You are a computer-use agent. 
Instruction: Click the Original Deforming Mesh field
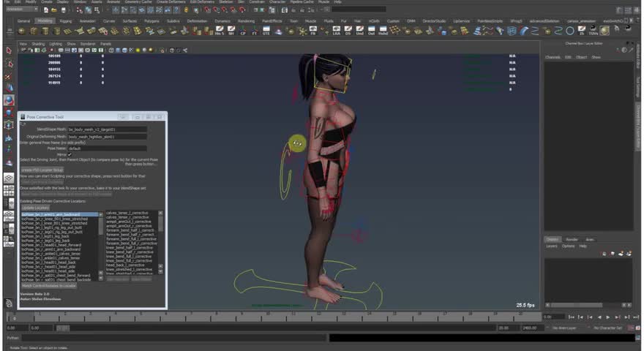(107, 137)
